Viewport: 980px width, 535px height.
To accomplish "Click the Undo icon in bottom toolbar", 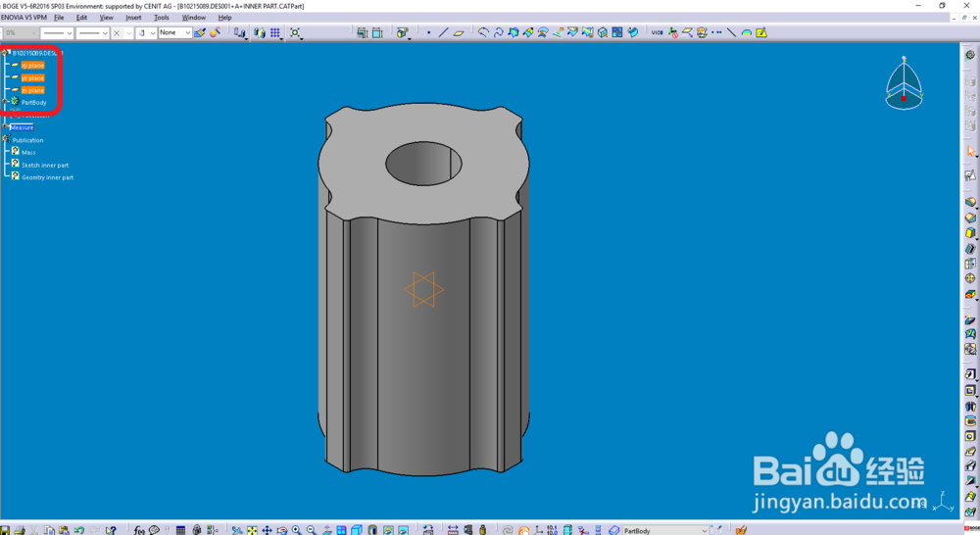I will [x=79, y=530].
